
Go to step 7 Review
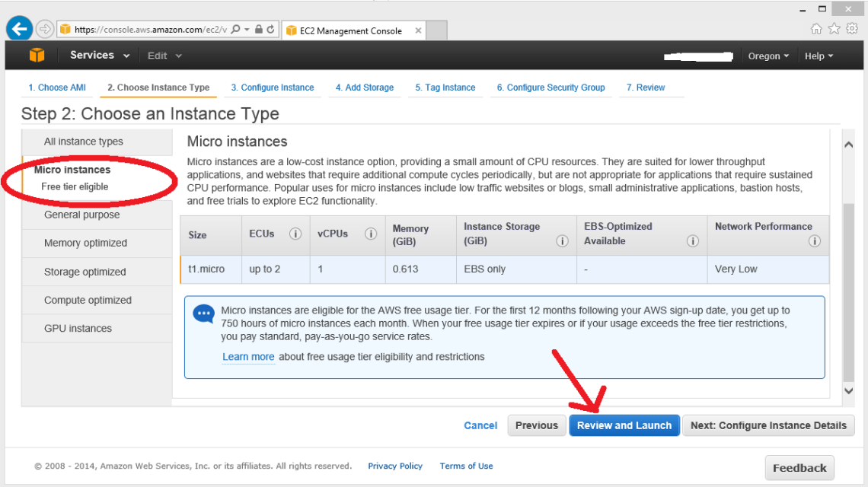click(646, 88)
